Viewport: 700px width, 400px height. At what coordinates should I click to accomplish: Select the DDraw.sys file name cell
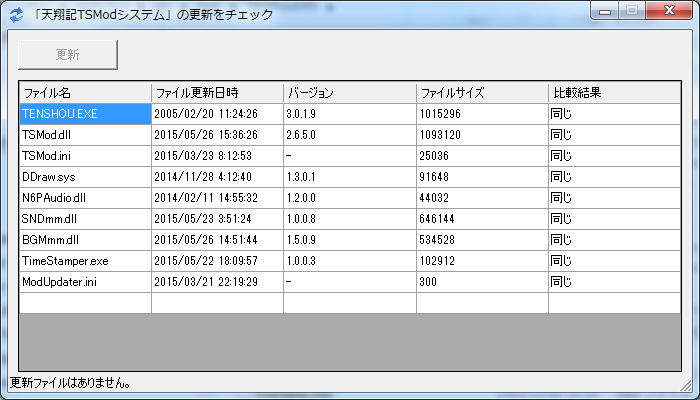[85, 177]
